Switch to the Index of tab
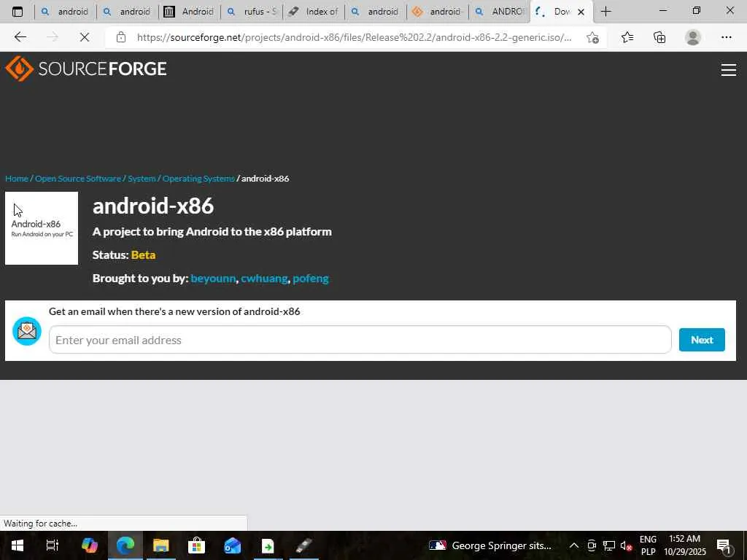The image size is (747, 560). [314, 12]
